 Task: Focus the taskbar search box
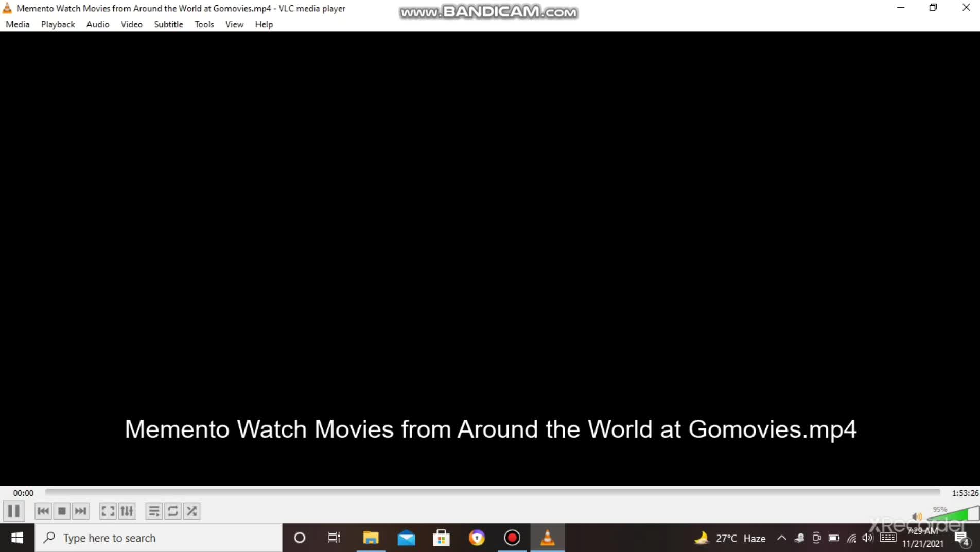(x=159, y=538)
